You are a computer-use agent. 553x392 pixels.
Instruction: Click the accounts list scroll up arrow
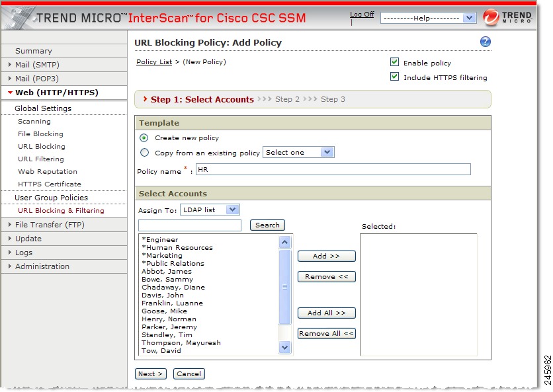pyautogui.click(x=284, y=242)
